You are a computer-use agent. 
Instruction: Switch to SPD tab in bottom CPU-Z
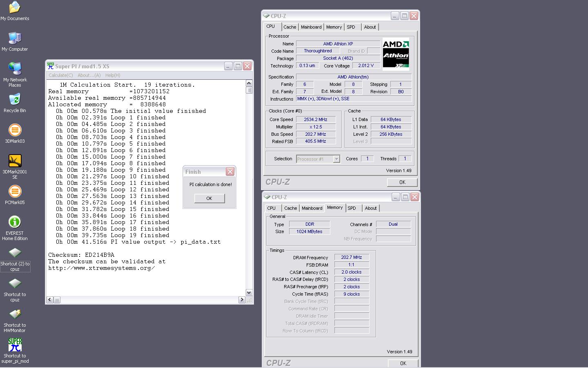coord(352,208)
